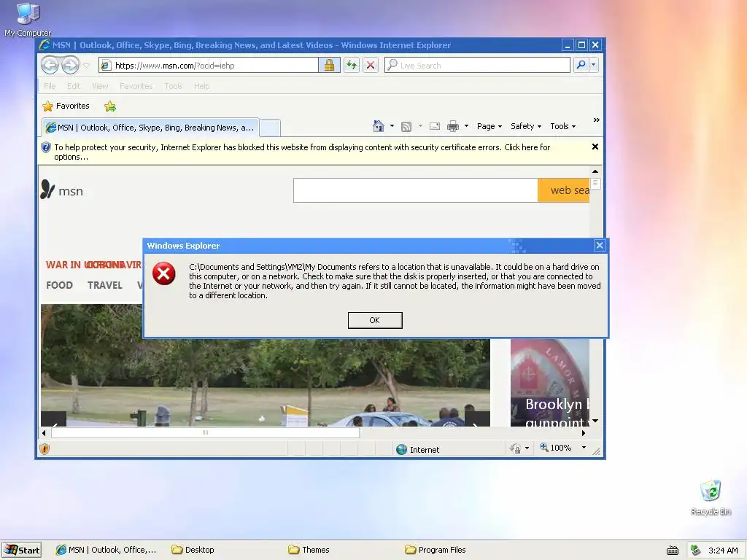Screen dimensions: 747x560
Task: Expand command bar overflow chevron
Action: point(597,120)
